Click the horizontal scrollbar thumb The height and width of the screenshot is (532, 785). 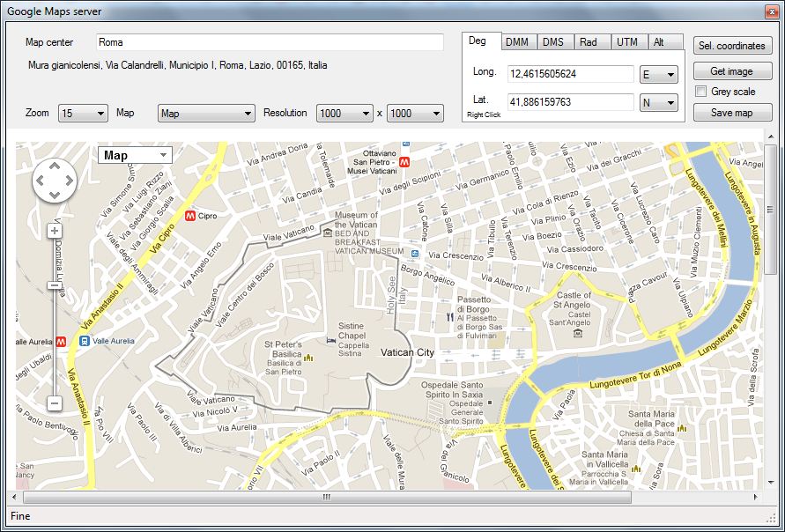327,497
